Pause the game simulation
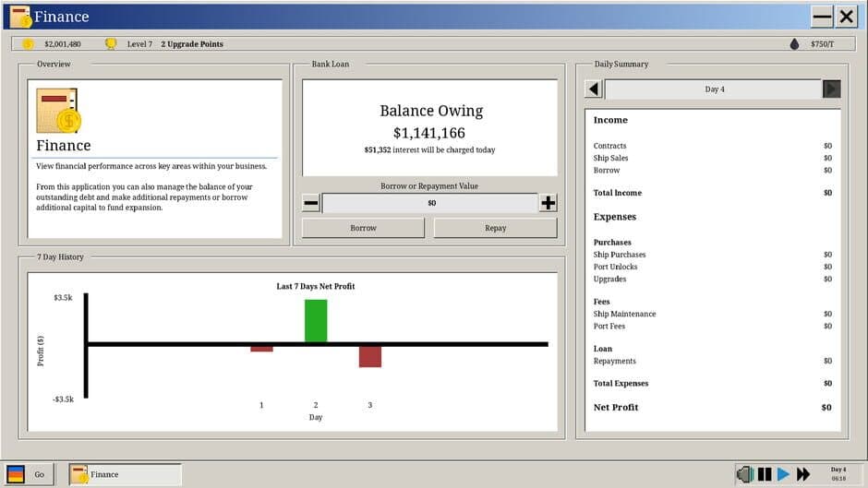Screen dimensions: 868x488 coord(765,474)
